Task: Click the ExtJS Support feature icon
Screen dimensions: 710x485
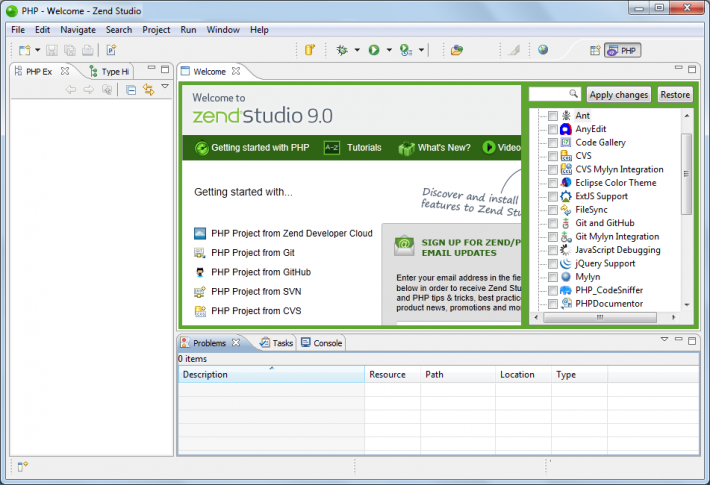Action: point(566,196)
